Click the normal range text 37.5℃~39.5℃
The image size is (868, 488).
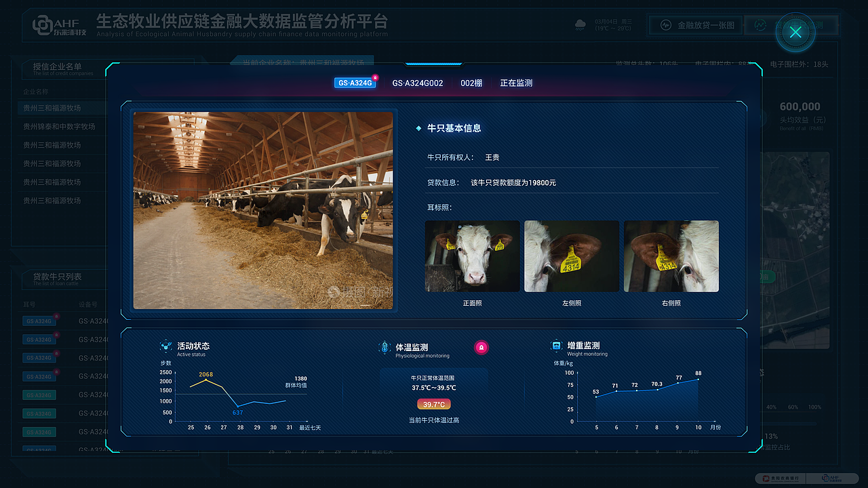(434, 388)
